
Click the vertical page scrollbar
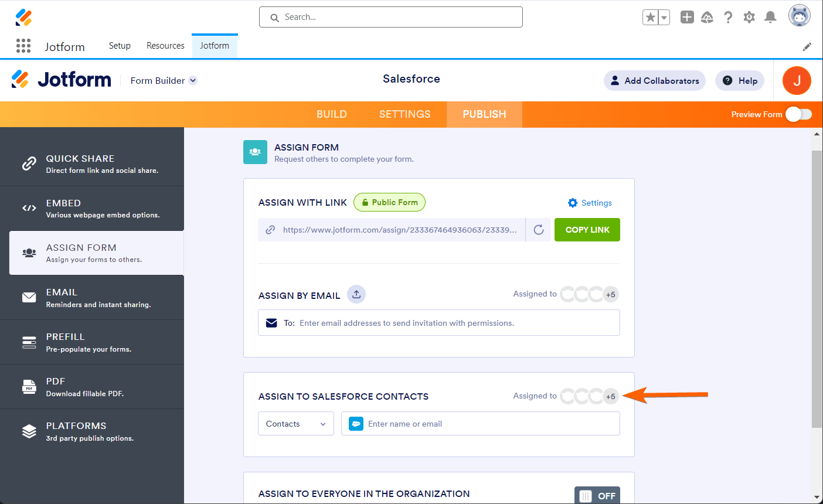[x=817, y=289]
